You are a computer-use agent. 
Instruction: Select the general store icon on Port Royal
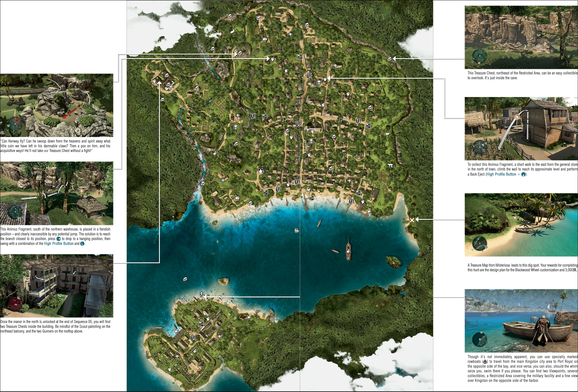pos(201,324)
